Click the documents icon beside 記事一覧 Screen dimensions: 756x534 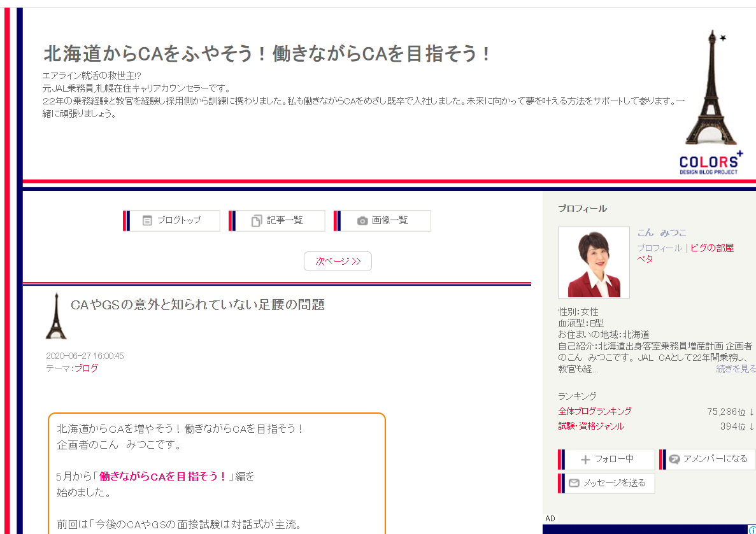[x=257, y=221]
